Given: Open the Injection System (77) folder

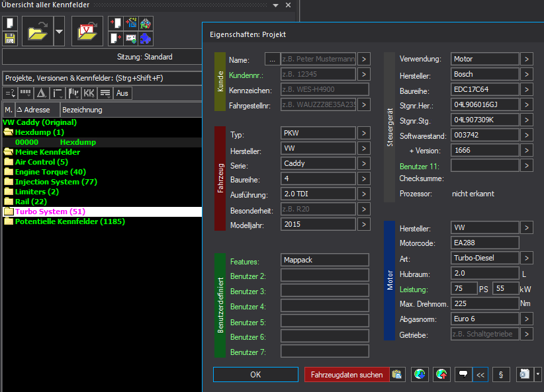Looking at the screenshot, I should (56, 182).
